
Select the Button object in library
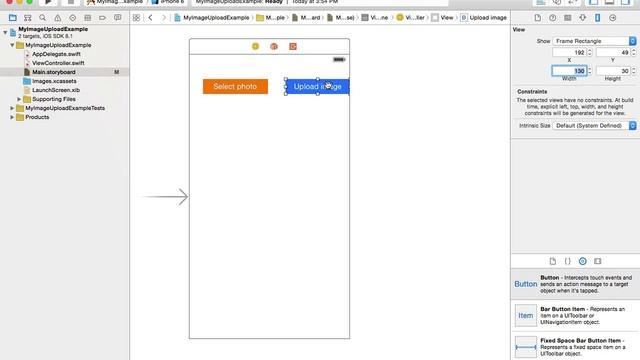pos(575,284)
